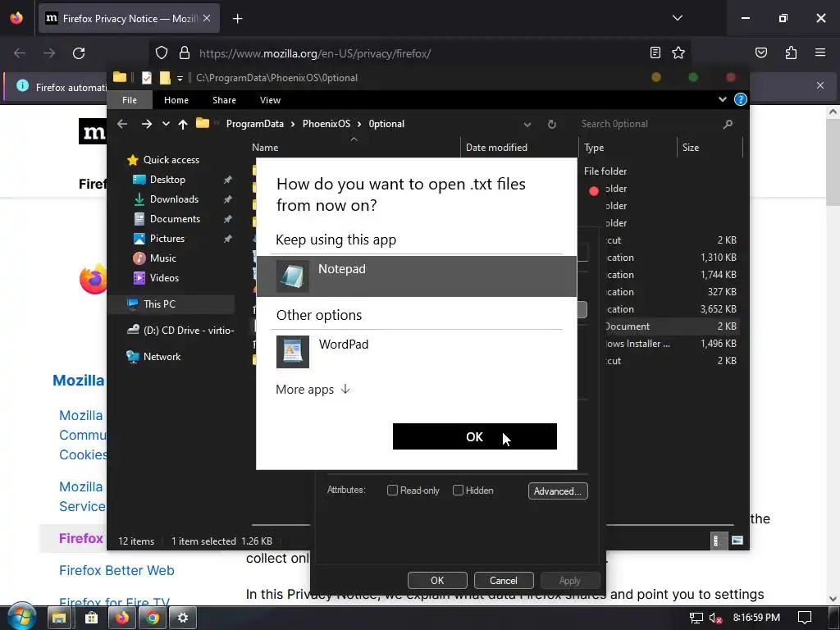840x630 pixels.
Task: Select Notepad in the open-with dialog
Action: pos(416,276)
